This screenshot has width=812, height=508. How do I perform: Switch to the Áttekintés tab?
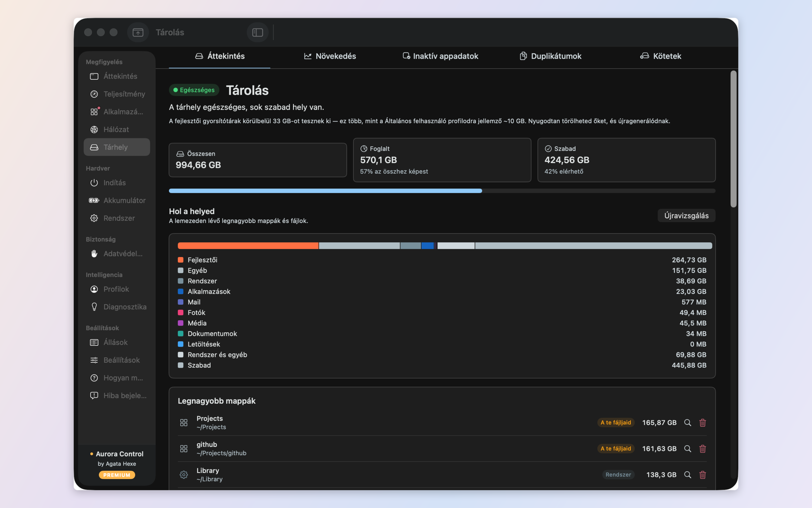219,56
